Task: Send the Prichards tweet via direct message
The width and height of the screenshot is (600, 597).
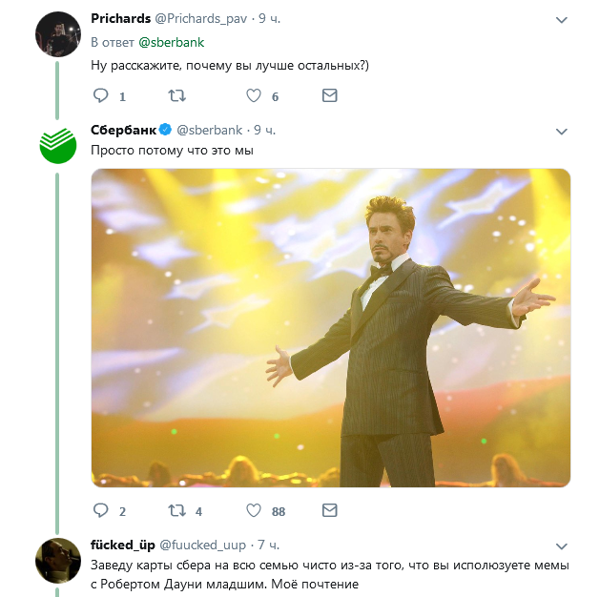Action: pyautogui.click(x=330, y=96)
